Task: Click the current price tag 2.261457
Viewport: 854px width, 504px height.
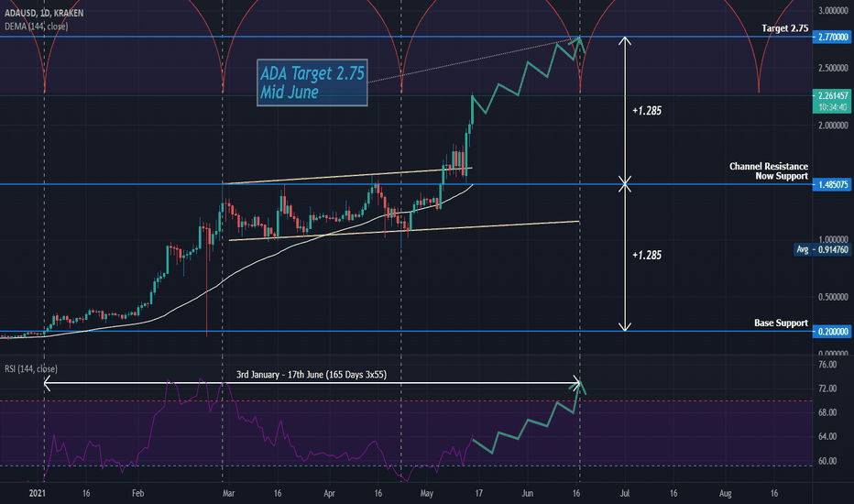Action: (x=832, y=96)
